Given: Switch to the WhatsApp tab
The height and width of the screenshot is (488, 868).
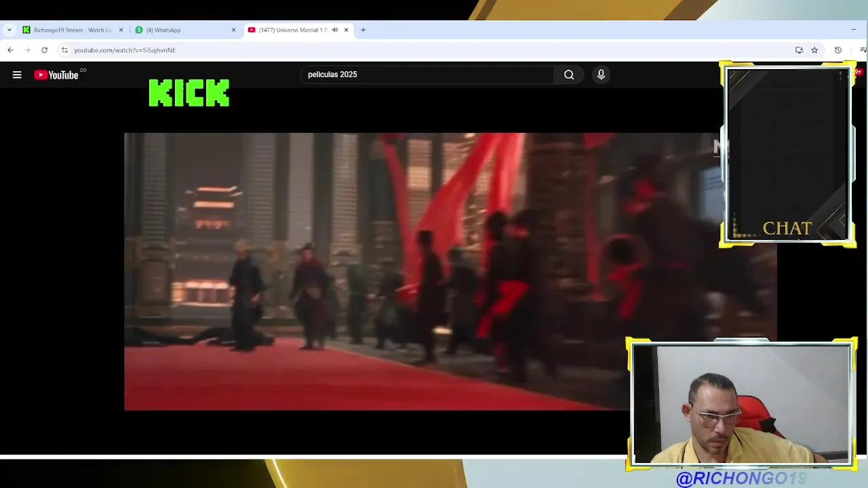Looking at the screenshot, I should click(186, 30).
